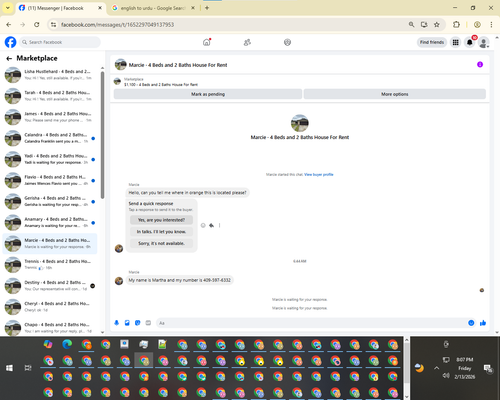
Task: Launch Microsoft Edge from taskbar
Action: point(67,344)
